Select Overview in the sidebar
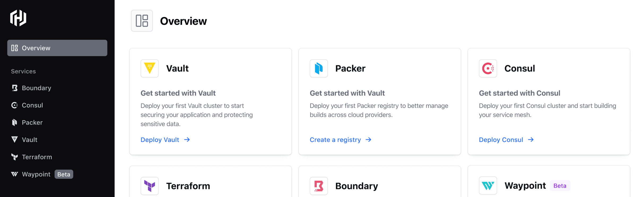The image size is (644, 197). [57, 48]
